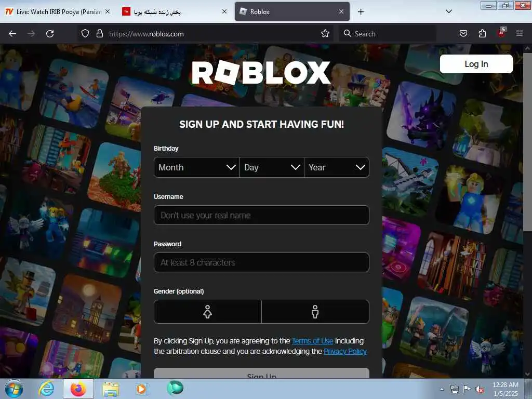Click the Firefox taskbar icon
The height and width of the screenshot is (399, 532).
[x=78, y=389]
